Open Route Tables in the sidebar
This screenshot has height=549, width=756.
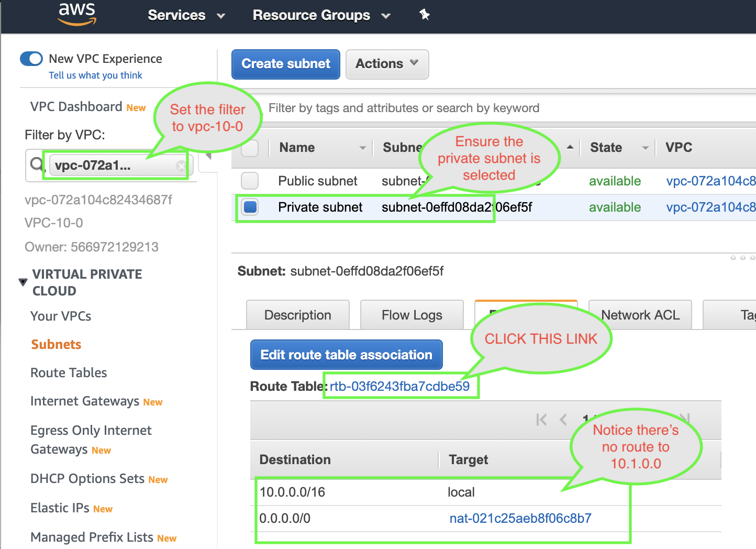tap(69, 372)
